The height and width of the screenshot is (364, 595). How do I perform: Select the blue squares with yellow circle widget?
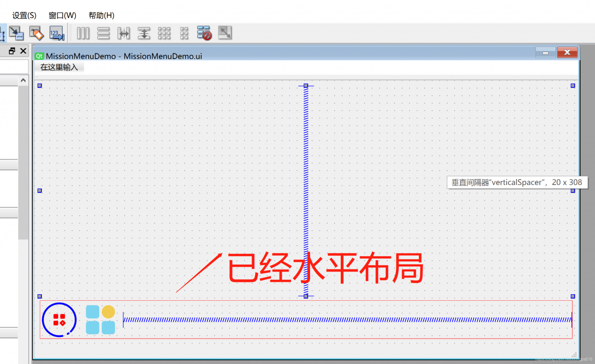[100, 319]
